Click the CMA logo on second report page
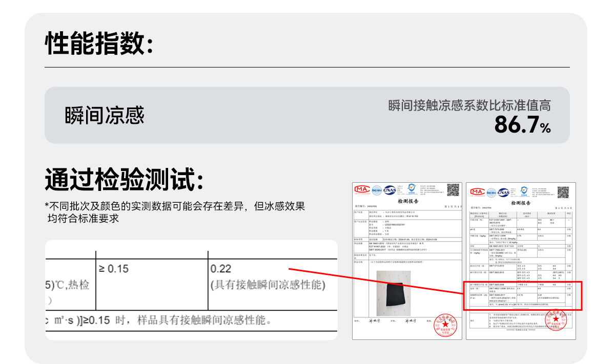The image size is (615, 364). coord(477,192)
